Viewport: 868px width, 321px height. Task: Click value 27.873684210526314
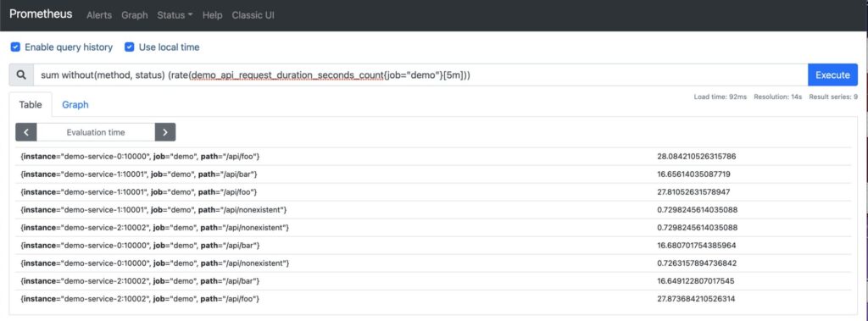coord(697,299)
